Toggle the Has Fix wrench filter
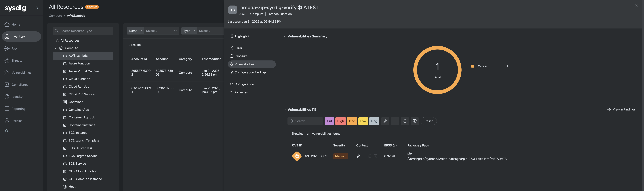The image size is (644, 191). point(385,121)
